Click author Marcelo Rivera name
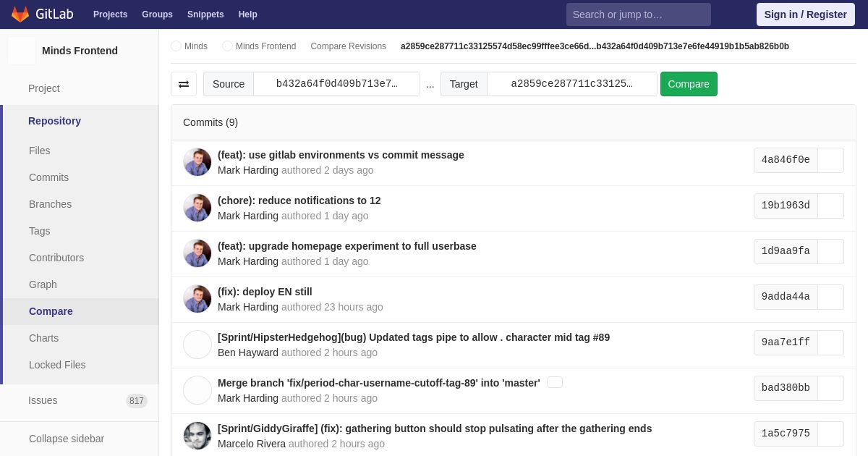Viewport: 868px width, 456px height. pyautogui.click(x=252, y=444)
